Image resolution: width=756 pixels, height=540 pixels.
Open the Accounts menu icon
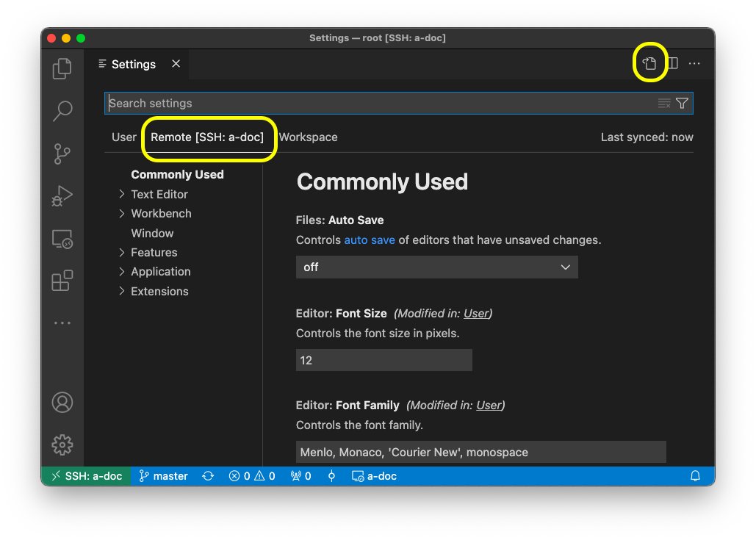tap(62, 402)
